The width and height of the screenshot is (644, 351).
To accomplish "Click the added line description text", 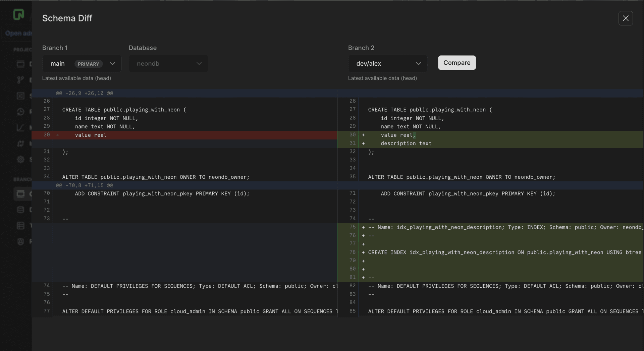I will pos(406,143).
